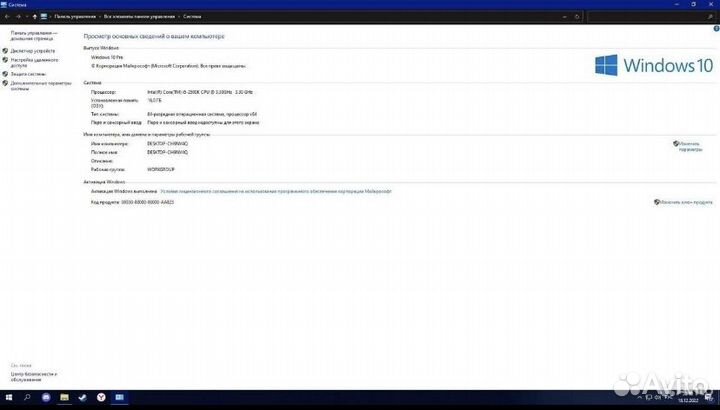The height and width of the screenshot is (410, 720).
Task: Show hidden tray icons chevron
Action: point(640,398)
